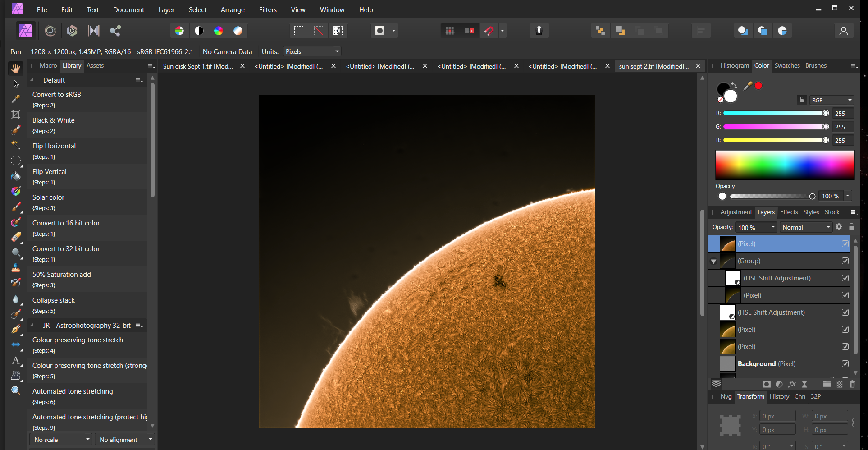Open the Filters menu
This screenshot has width=868, height=450.
[268, 9]
